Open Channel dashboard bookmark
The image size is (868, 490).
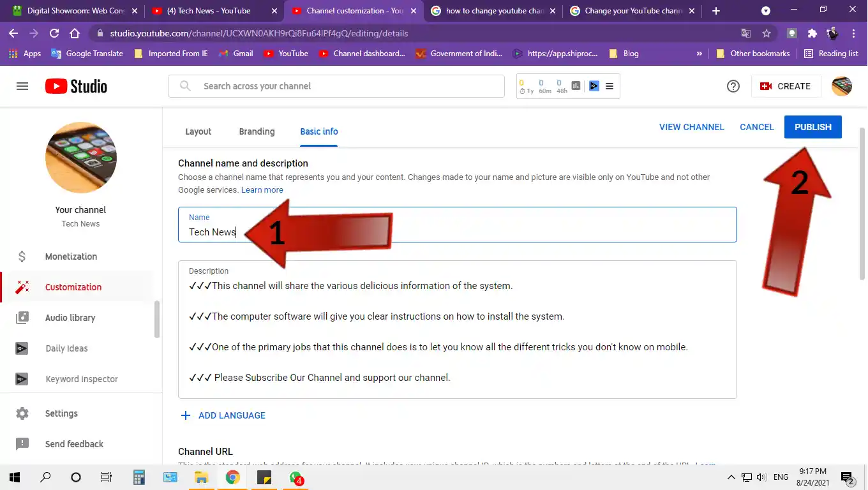[x=363, y=54]
